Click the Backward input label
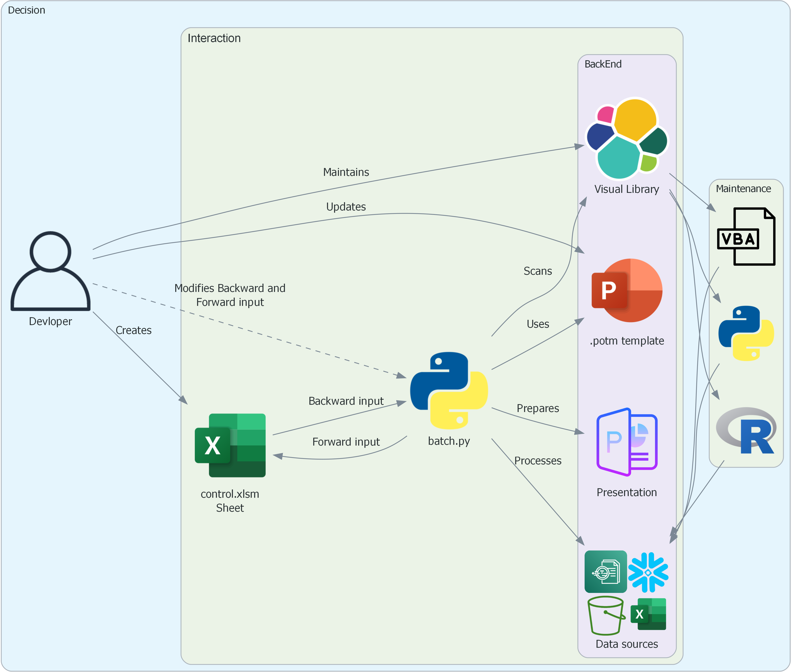 coord(346,401)
